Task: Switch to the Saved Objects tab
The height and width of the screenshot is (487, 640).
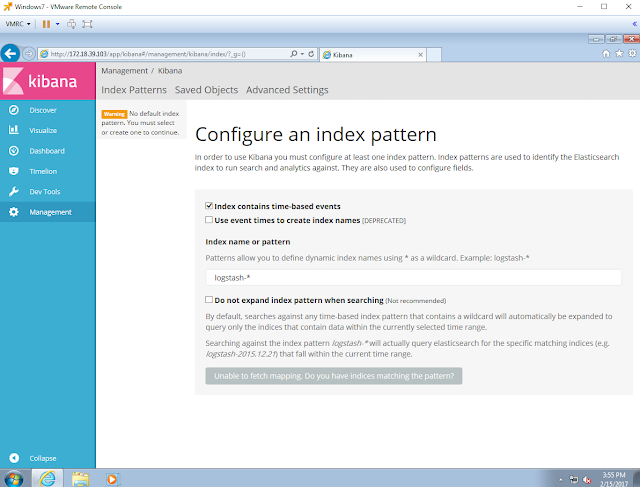Action: click(x=206, y=90)
